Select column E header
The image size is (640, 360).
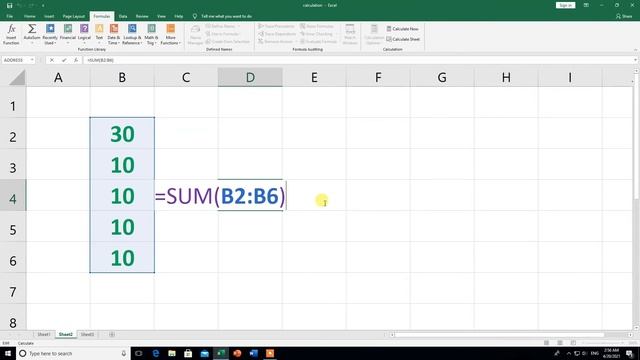(314, 78)
